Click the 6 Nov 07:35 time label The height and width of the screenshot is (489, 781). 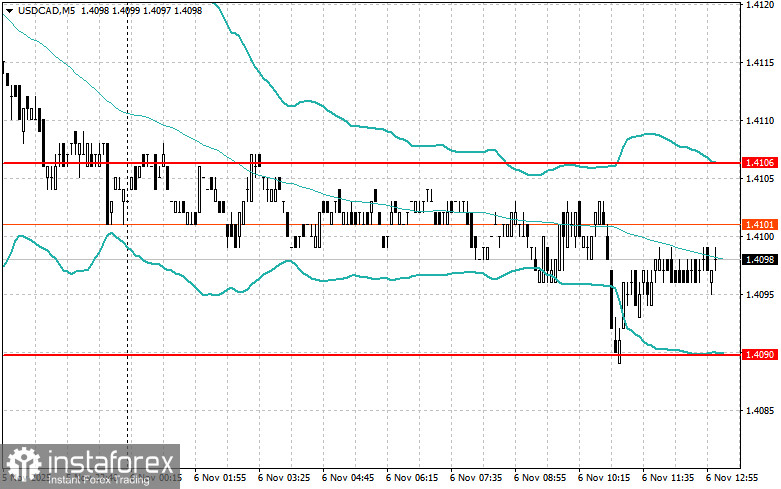tap(476, 478)
